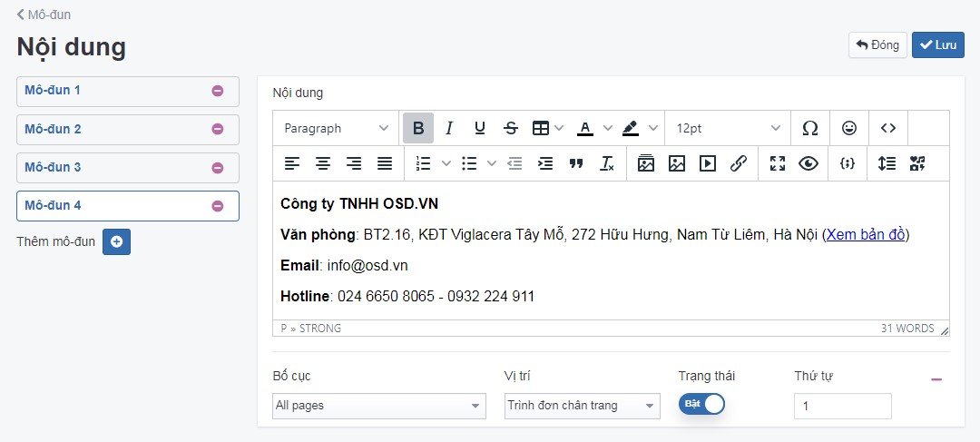The height and width of the screenshot is (442, 980).
Task: Insert a table
Action: coord(540,128)
